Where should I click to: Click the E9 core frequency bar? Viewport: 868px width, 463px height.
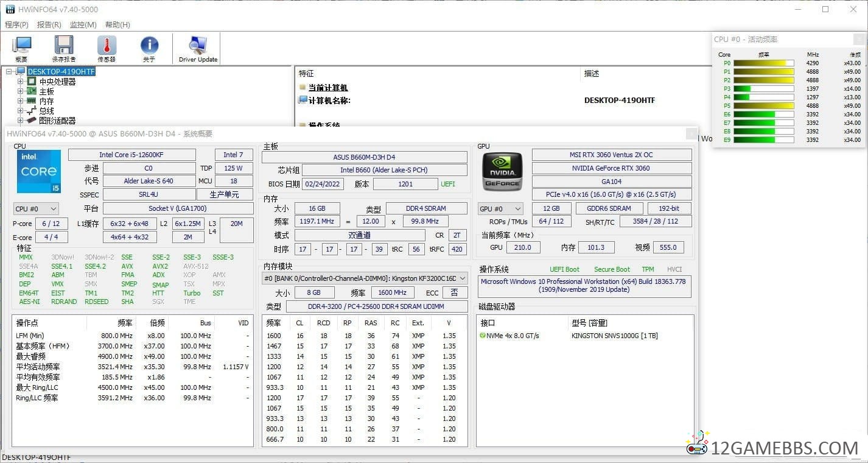(x=764, y=140)
